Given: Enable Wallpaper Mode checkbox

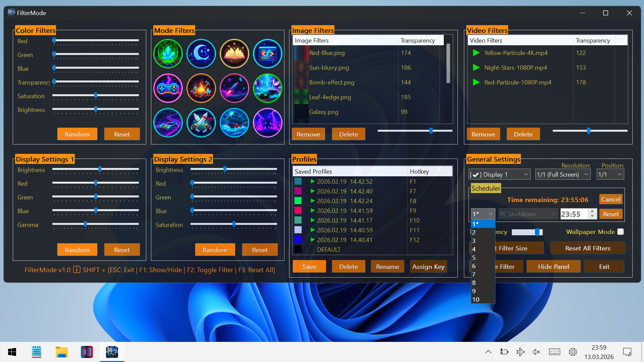Looking at the screenshot, I should 620,232.
